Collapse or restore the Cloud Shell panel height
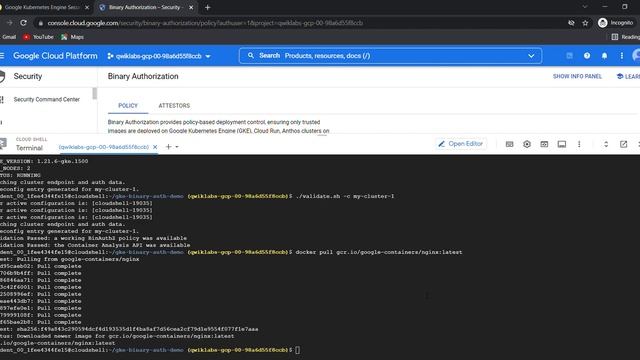The width and height of the screenshot is (640, 360). tap(606, 144)
